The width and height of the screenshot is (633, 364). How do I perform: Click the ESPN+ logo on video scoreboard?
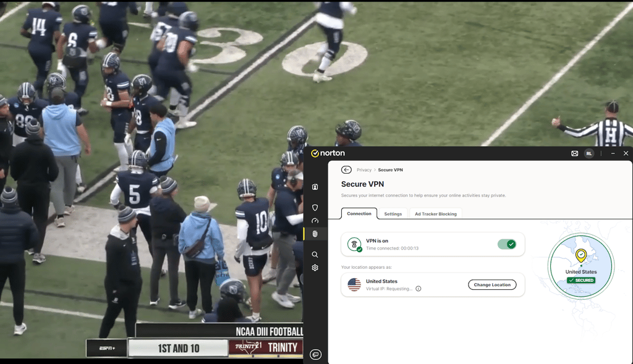tap(107, 349)
